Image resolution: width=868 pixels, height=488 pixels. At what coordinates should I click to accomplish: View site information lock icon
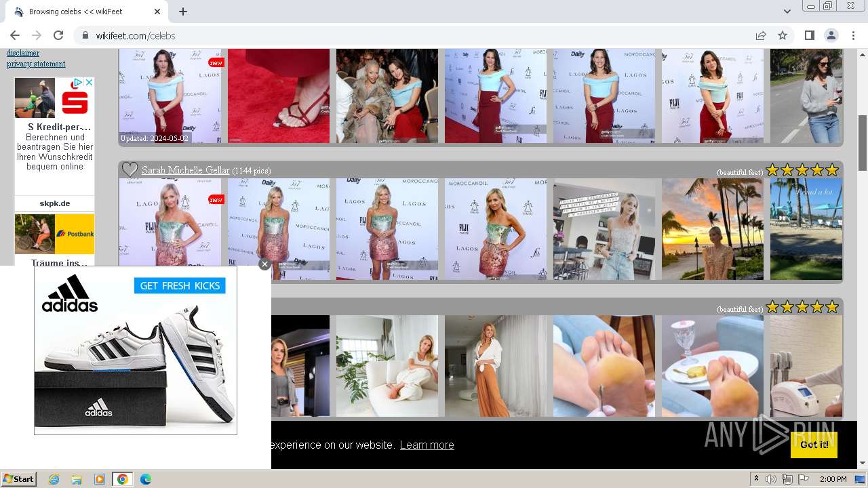(x=85, y=36)
